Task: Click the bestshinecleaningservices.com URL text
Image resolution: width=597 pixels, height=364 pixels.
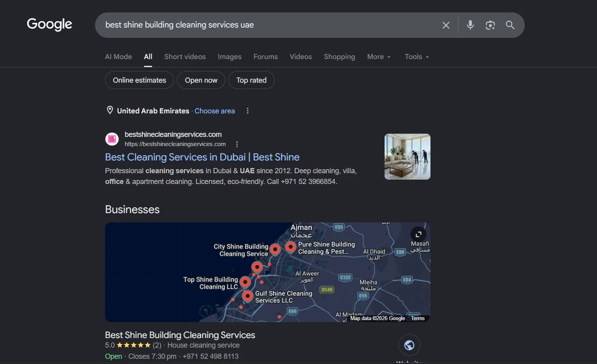Action: click(175, 144)
